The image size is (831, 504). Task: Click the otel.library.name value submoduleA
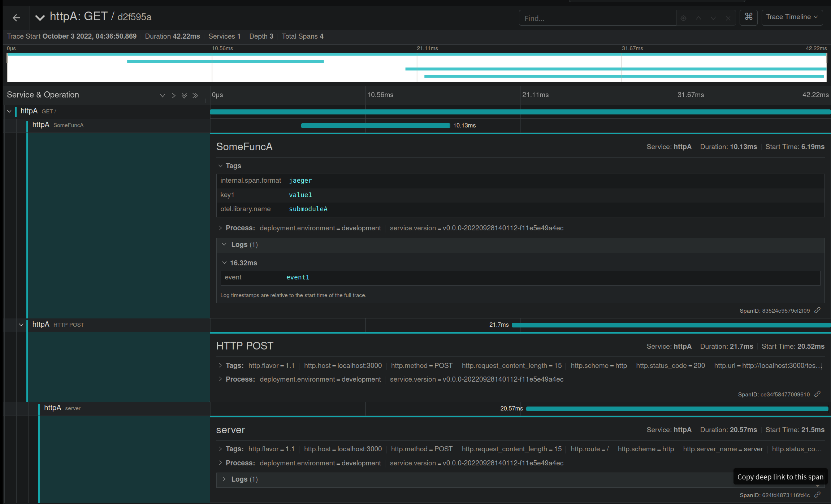pos(308,209)
